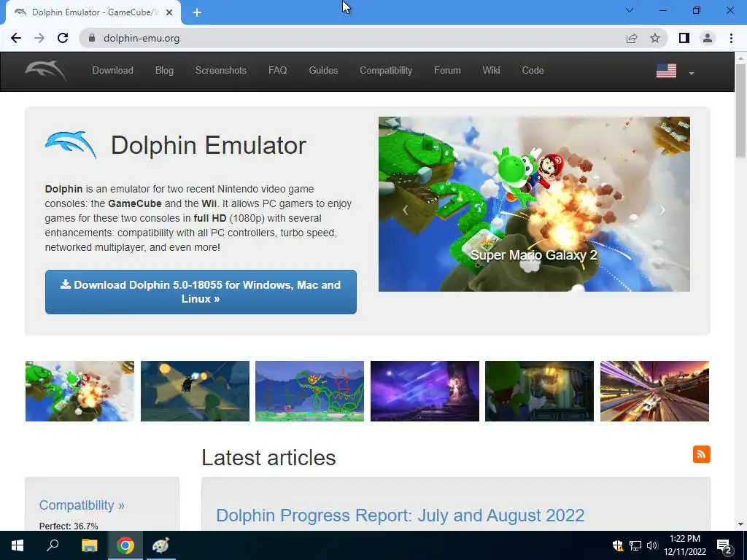Click the scrollbar down arrow
The image size is (747, 560).
pos(741,524)
